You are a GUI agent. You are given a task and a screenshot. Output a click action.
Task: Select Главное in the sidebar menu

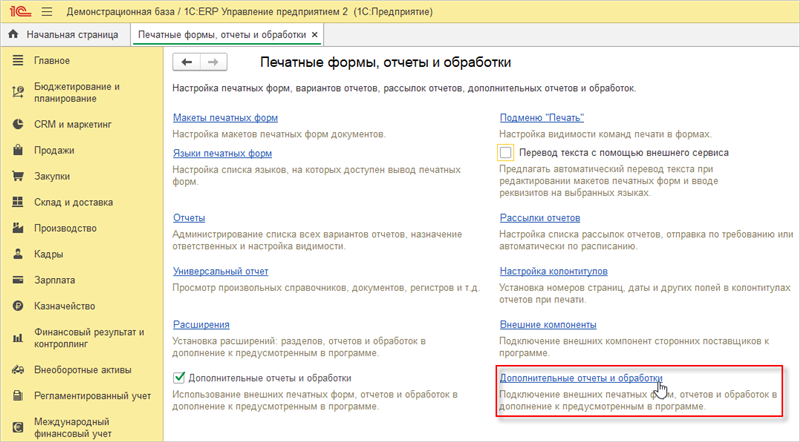click(51, 61)
